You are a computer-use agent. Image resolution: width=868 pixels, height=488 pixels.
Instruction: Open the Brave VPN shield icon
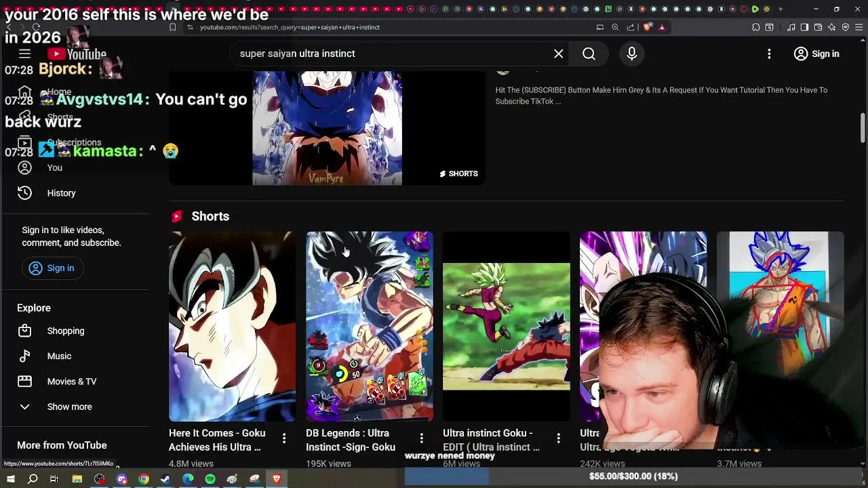[x=846, y=27]
